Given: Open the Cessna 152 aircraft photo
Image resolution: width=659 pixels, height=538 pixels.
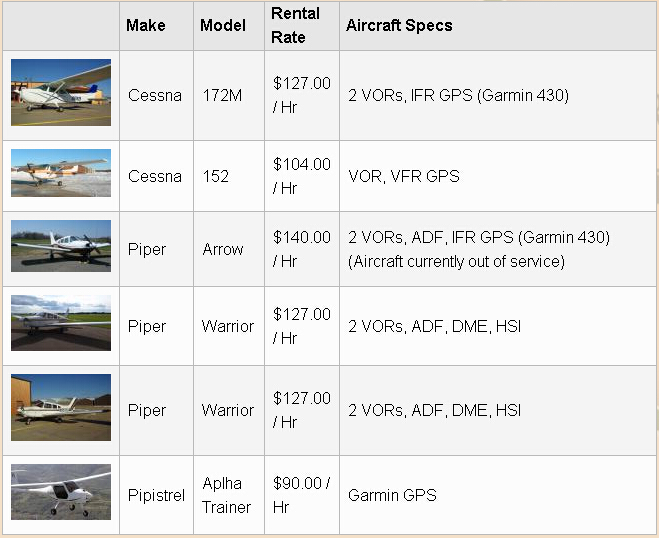Looking at the screenshot, I should (61, 173).
